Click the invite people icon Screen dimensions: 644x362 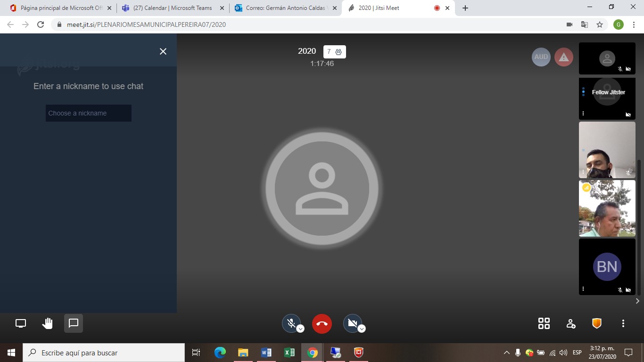pos(570,324)
